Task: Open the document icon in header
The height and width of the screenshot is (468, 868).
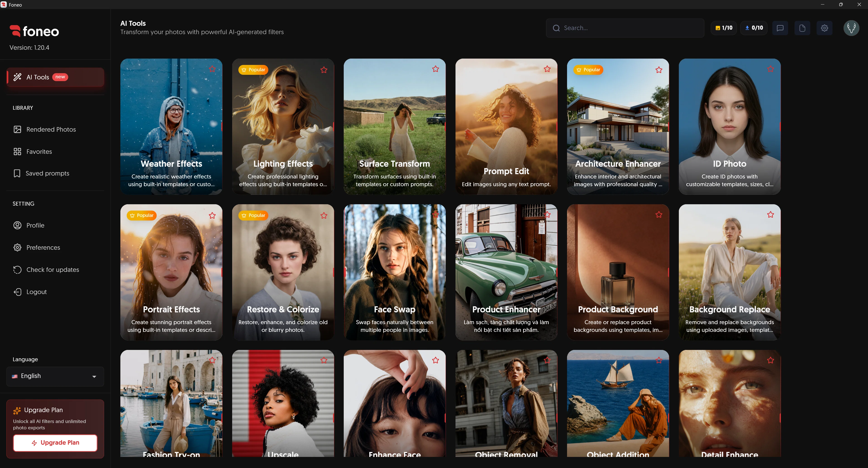Action: point(802,28)
